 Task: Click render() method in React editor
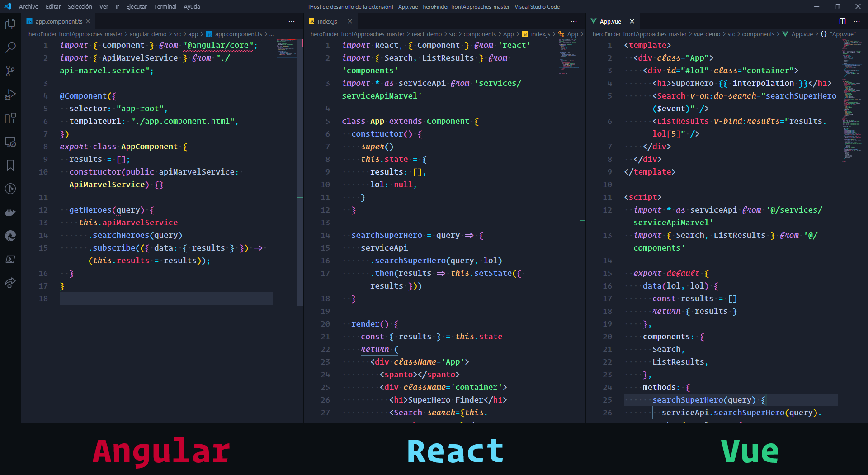pos(370,324)
